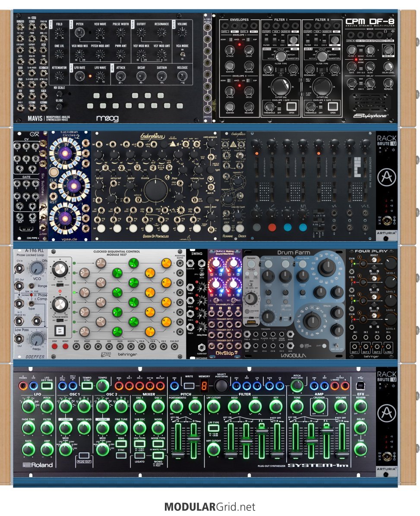Viewport: 420px width, 516px height.
Task: Turn the System-1m TEMPO knob
Action: point(102,385)
